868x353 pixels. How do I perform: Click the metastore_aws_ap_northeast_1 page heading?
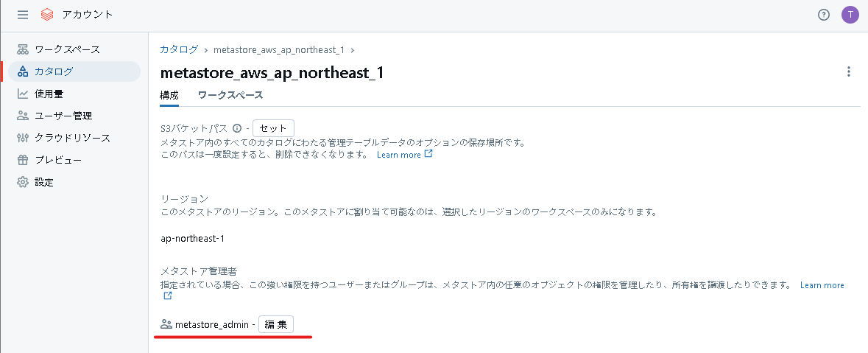(272, 73)
